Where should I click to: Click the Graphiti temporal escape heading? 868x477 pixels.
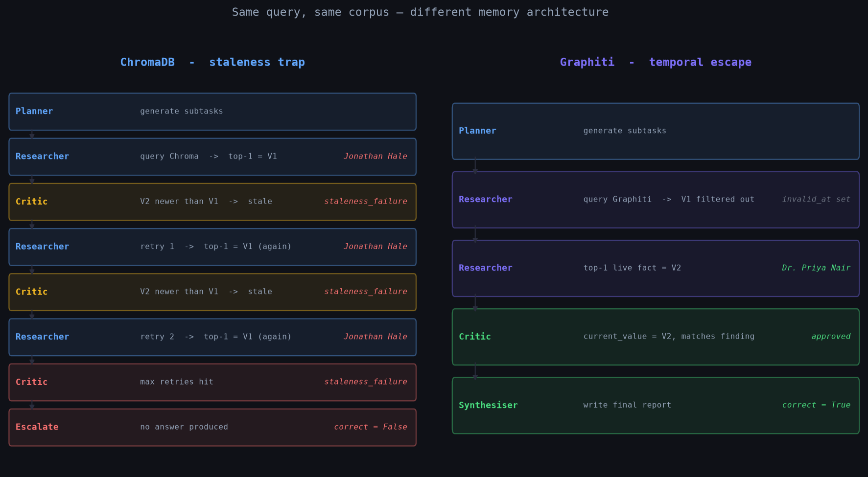coord(656,62)
